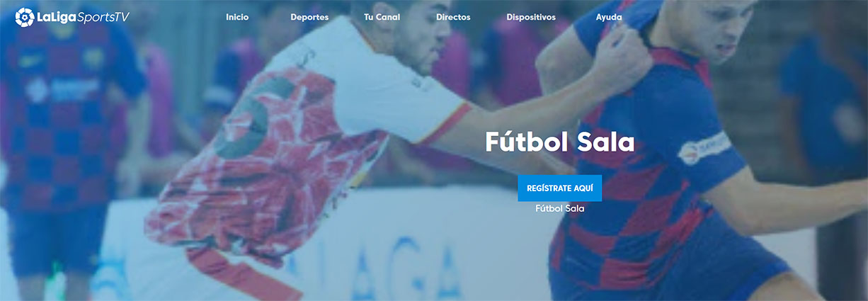Viewport: 868px width, 301px height.
Task: Select Tu Canal in the navigation
Action: click(382, 17)
